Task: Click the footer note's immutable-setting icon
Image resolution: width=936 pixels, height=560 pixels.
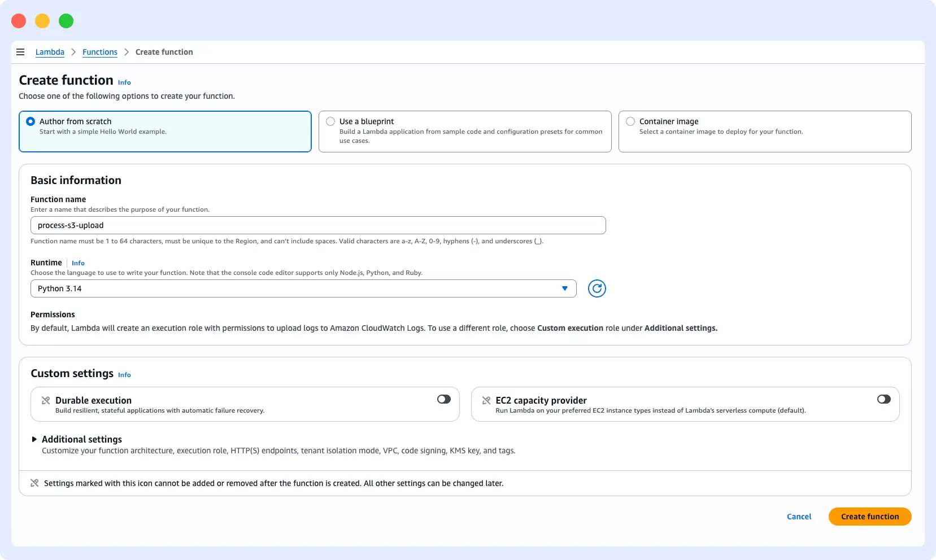Action: (34, 483)
